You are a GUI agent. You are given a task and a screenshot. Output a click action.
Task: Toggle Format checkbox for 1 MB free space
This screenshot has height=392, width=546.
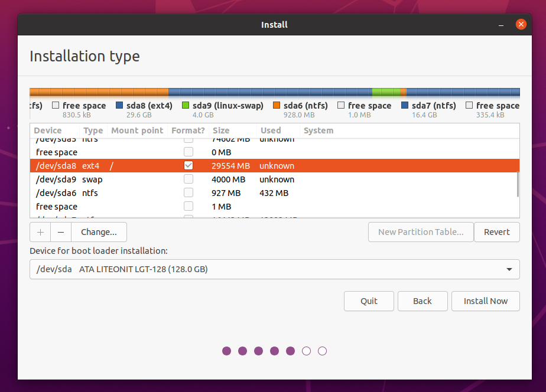click(x=188, y=206)
